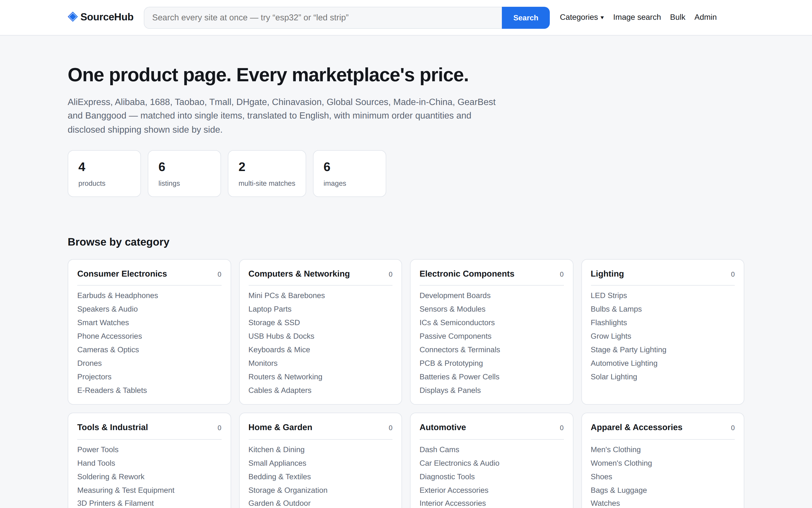Image resolution: width=812 pixels, height=508 pixels.
Task: Select USB Hubs & Docks
Action: (281, 336)
